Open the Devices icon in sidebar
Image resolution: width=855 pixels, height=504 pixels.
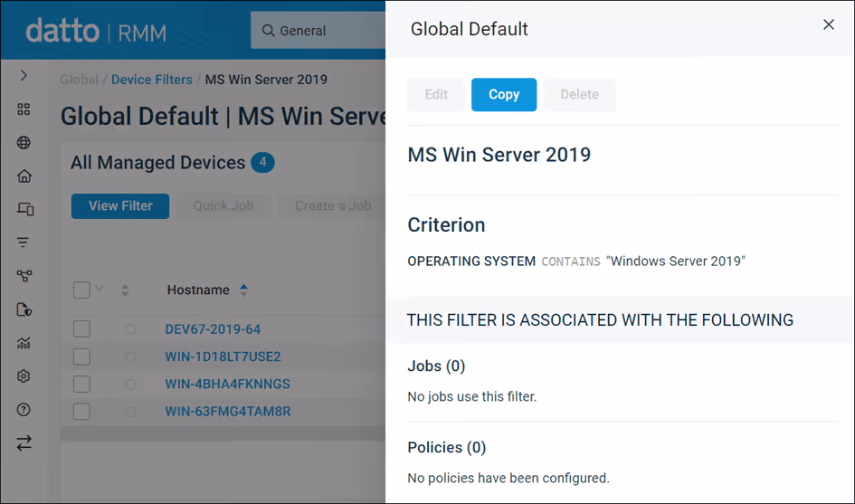[25, 209]
